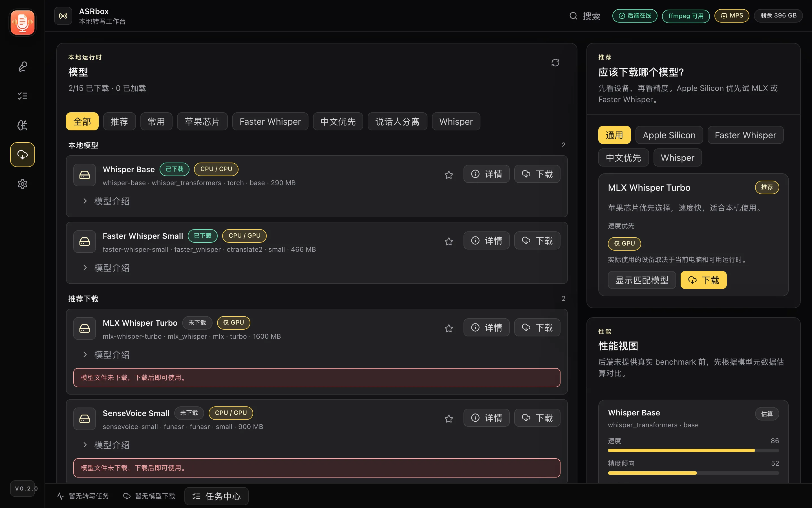Viewport: 812px width, 508px height.
Task: Click the broadcast icon beside ASRbox title
Action: coord(63,16)
